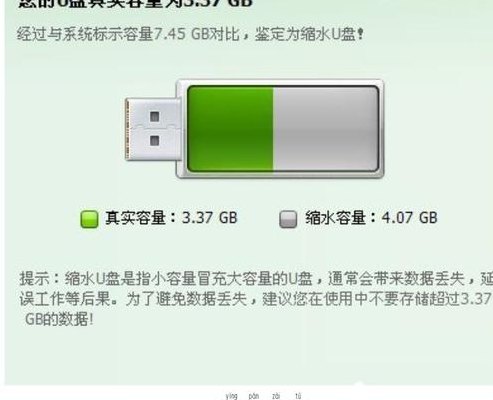Click the final line GB的数据!
Image resolution: width=493 pixels, height=400 pixels.
(x=59, y=319)
